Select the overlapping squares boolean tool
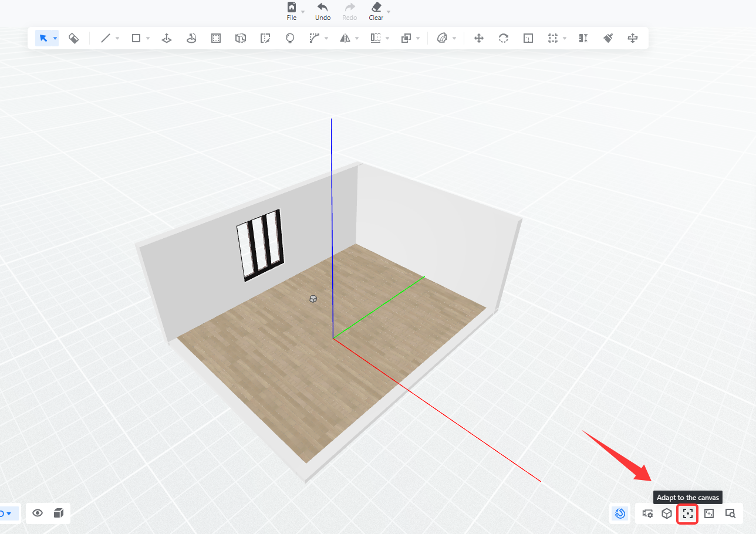Screen dimensions: 756x534 [406, 38]
